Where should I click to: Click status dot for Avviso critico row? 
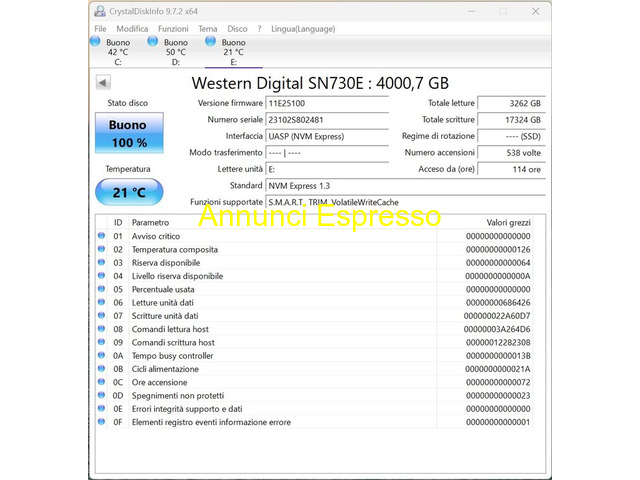pyautogui.click(x=101, y=236)
